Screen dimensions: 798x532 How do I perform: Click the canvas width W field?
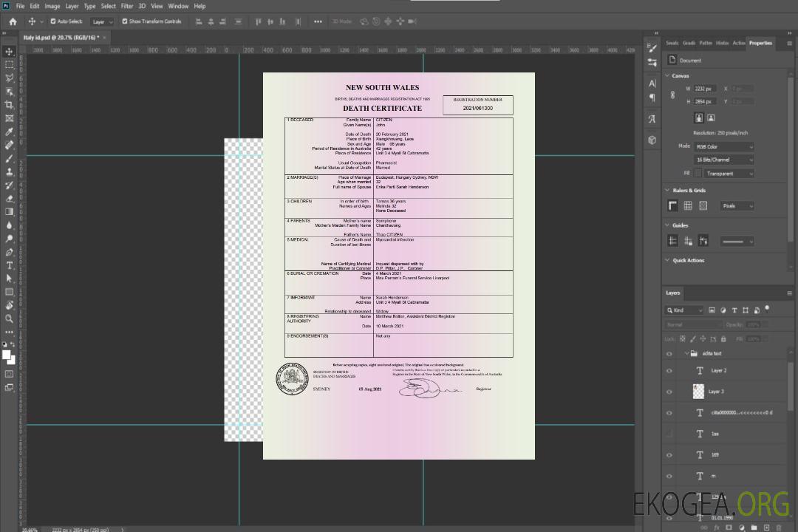coord(706,89)
